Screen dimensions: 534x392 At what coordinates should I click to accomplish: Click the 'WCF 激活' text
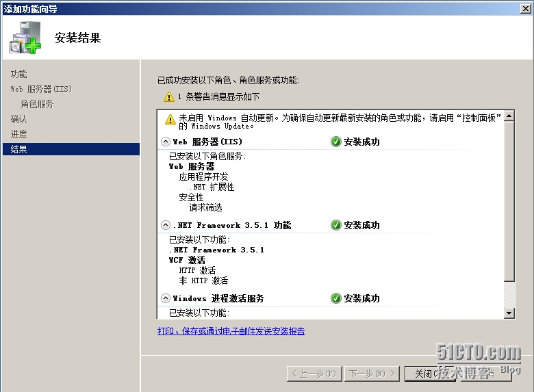coord(188,260)
